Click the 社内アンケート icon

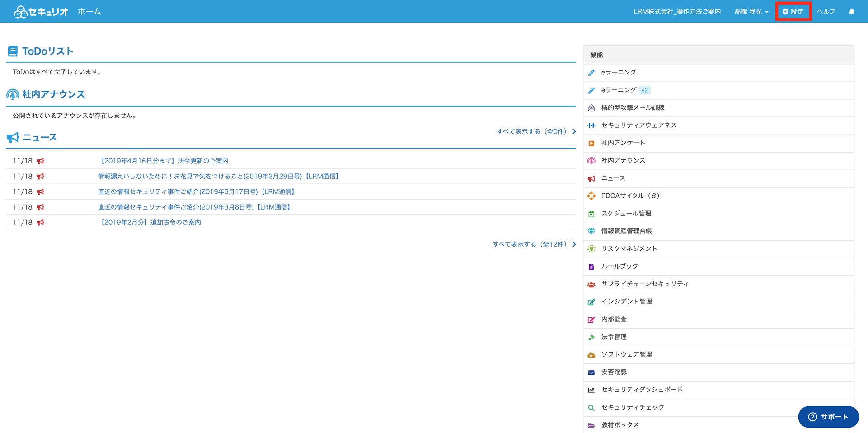pyautogui.click(x=591, y=143)
